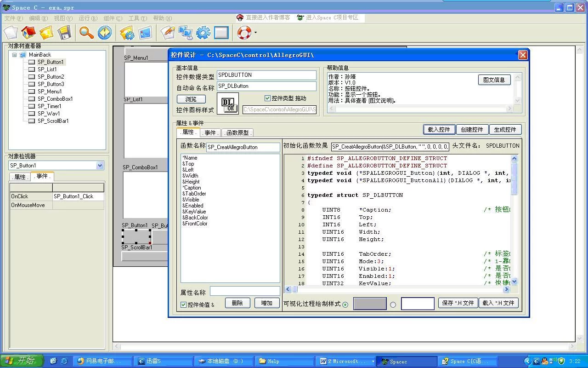This screenshot has width=588, height=368.
Task: Close the 控件设计 dialog with red X
Action: pos(523,55)
